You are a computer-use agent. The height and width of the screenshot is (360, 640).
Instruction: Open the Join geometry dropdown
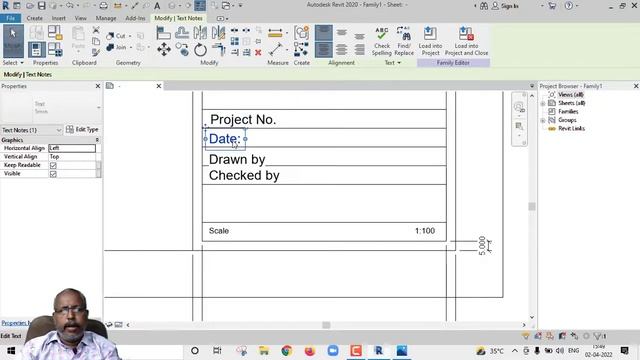point(131,47)
